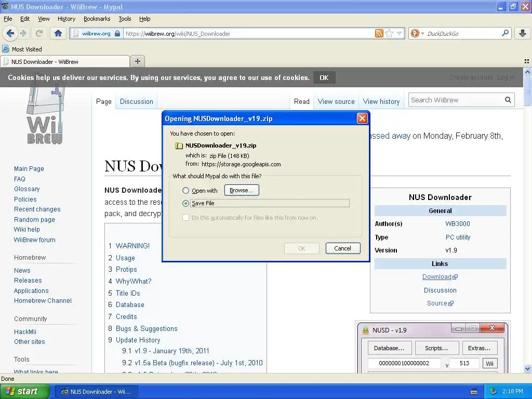Go to Main Page in sidebar
The image size is (532, 399).
click(29, 169)
